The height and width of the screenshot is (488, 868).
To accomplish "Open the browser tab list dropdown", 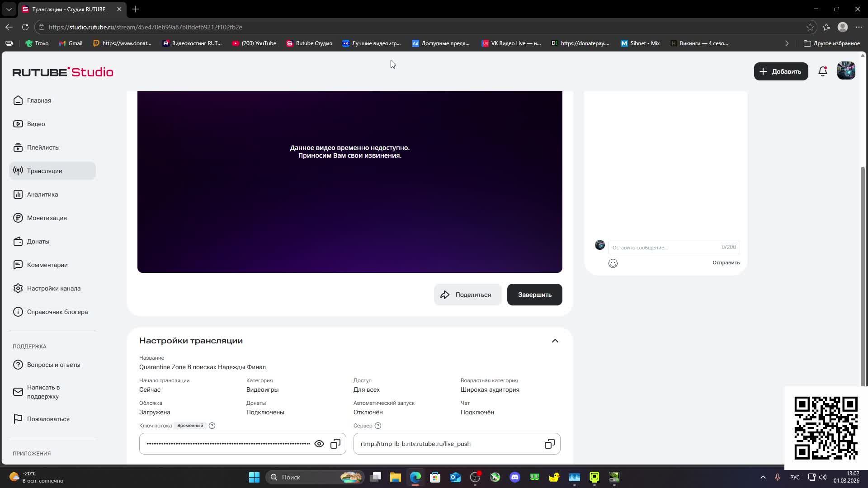I will 9,9.
